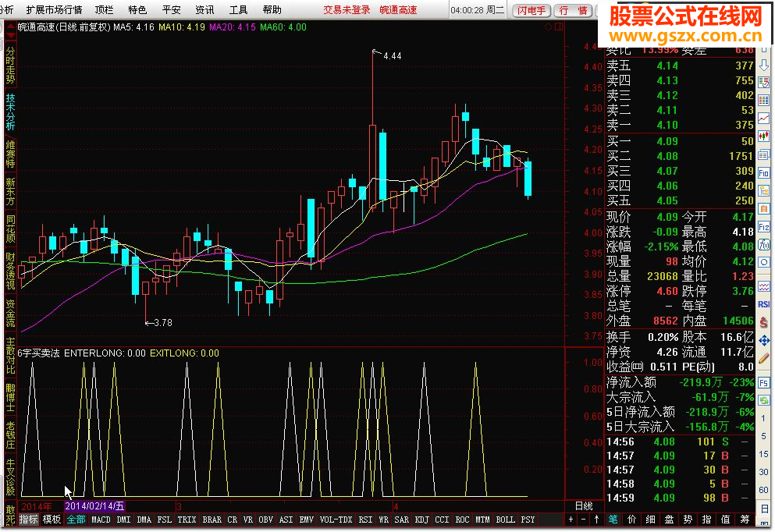Apply the VOL-TDX indicator
The image size is (775, 532).
[x=336, y=520]
